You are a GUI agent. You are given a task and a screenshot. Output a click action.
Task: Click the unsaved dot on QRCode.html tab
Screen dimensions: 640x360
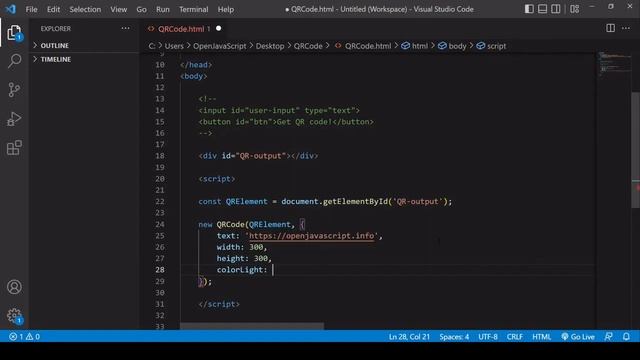coord(218,28)
